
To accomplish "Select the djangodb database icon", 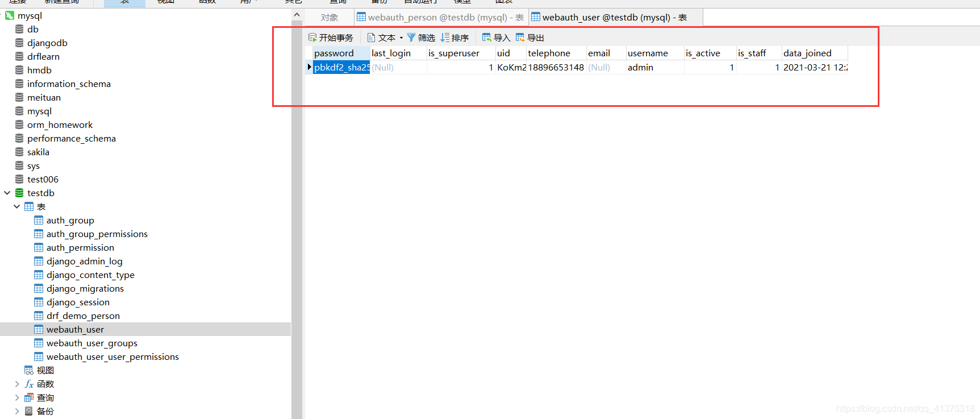I will click(19, 43).
